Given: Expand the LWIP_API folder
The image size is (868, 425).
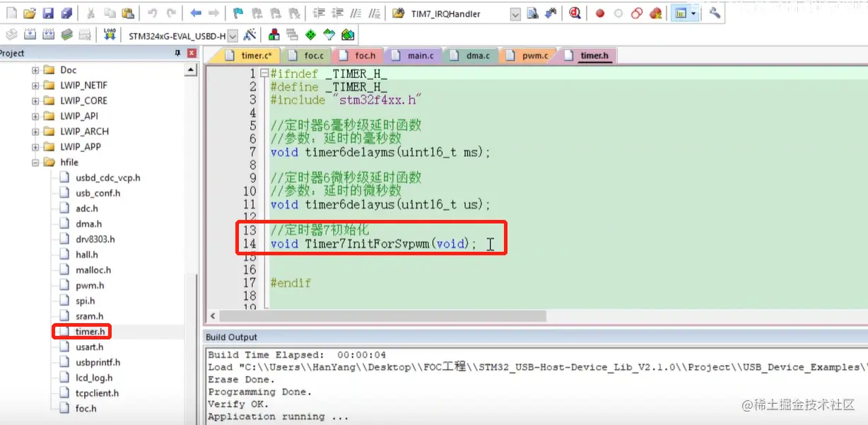Looking at the screenshot, I should (35, 116).
